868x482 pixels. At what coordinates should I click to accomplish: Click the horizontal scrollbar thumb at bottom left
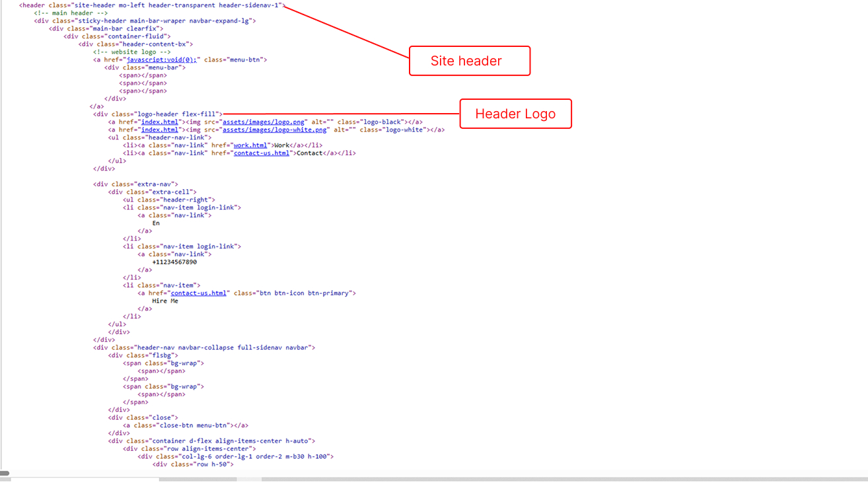coord(5,473)
